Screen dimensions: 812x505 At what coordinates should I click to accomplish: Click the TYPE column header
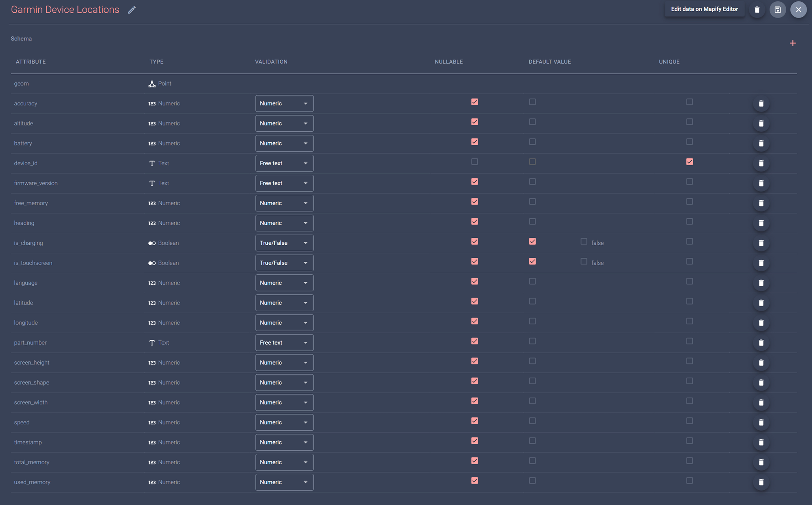pos(156,62)
